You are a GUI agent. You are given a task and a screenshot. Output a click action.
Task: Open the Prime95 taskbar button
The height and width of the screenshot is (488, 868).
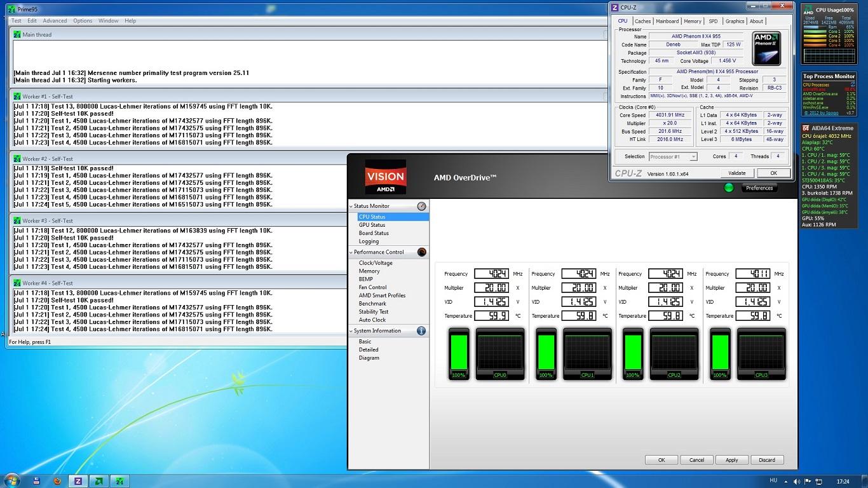click(x=120, y=481)
